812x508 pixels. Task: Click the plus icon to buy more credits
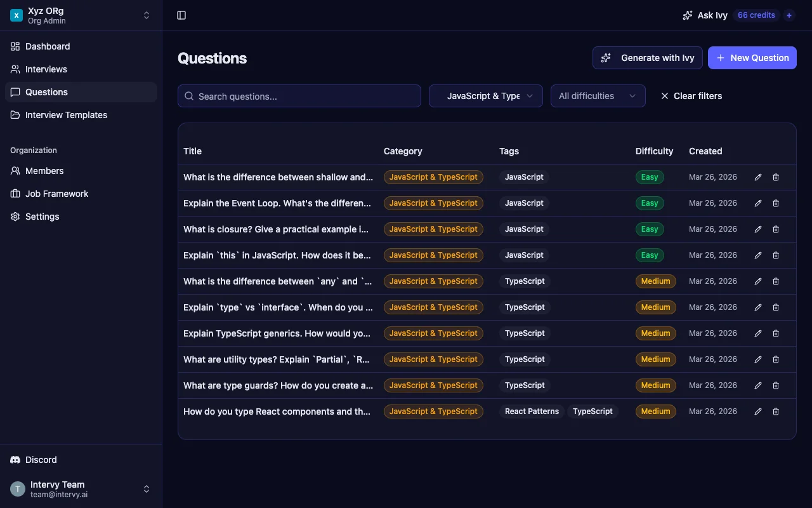(789, 15)
